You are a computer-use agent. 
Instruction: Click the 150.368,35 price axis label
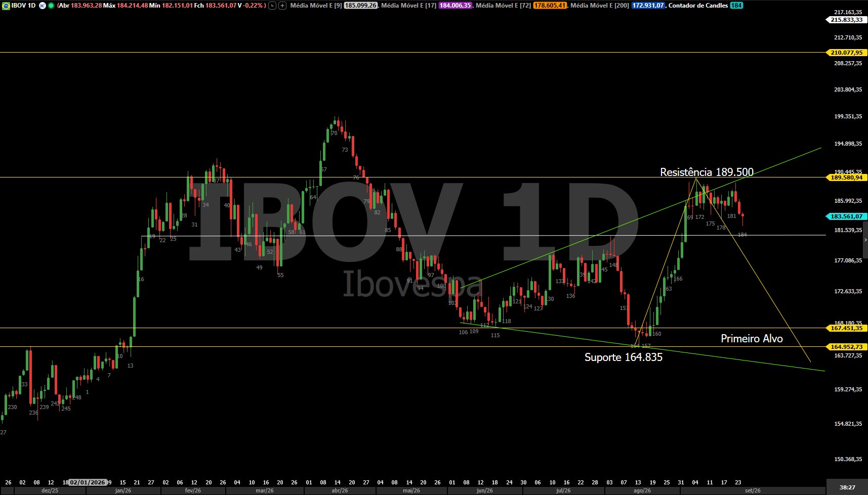[x=848, y=459]
